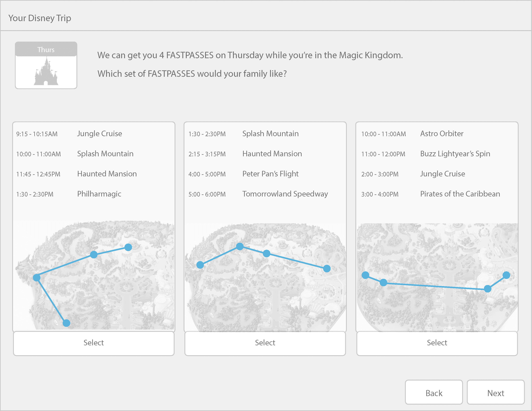This screenshot has height=411, width=532.
Task: Go Back to previous step
Action: tap(434, 393)
